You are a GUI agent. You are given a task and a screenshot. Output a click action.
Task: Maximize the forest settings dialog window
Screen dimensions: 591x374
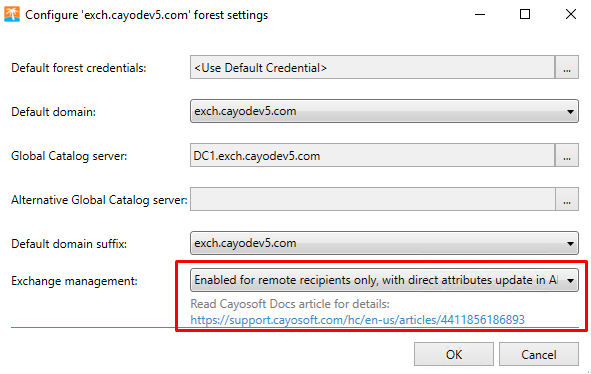coord(525,14)
